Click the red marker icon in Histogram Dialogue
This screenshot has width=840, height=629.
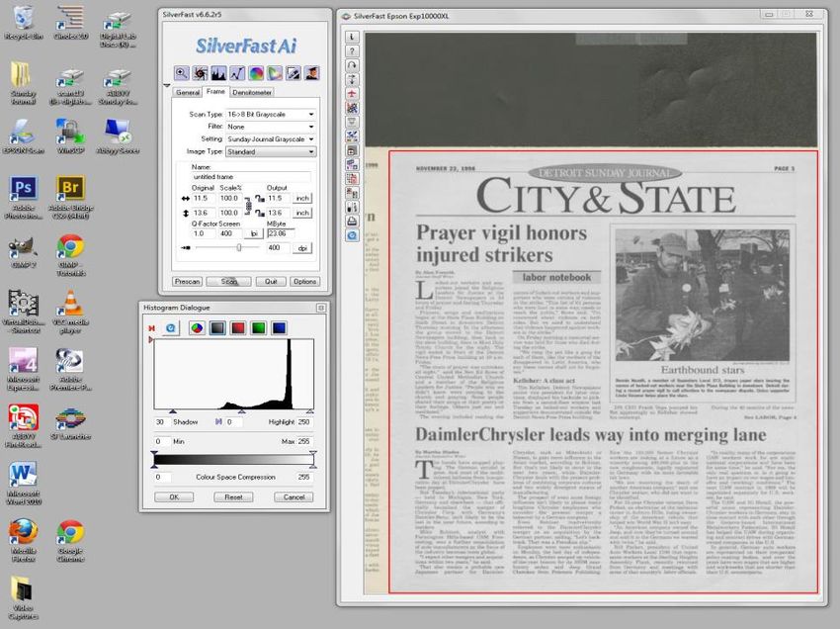point(151,328)
